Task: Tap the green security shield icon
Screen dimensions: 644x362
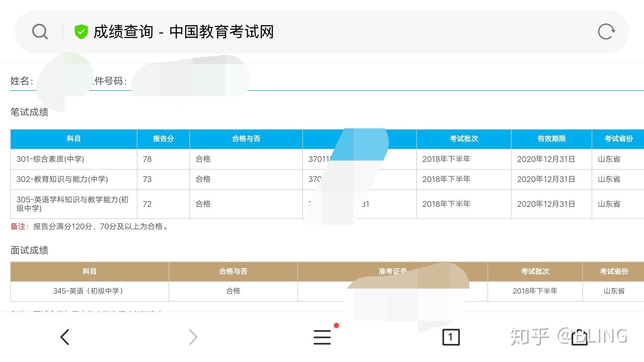Action: point(81,32)
